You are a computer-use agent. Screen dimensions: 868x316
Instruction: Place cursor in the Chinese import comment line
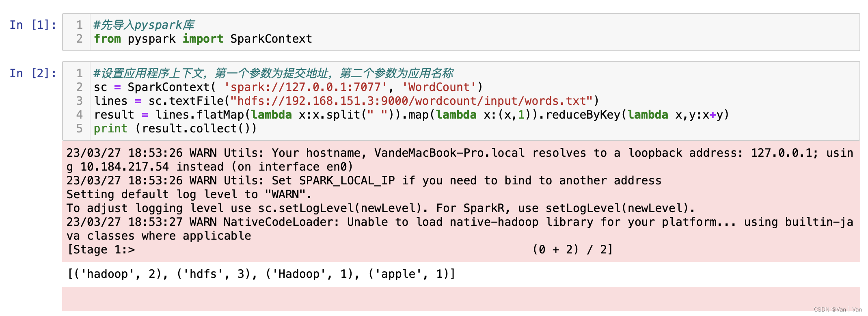point(144,25)
